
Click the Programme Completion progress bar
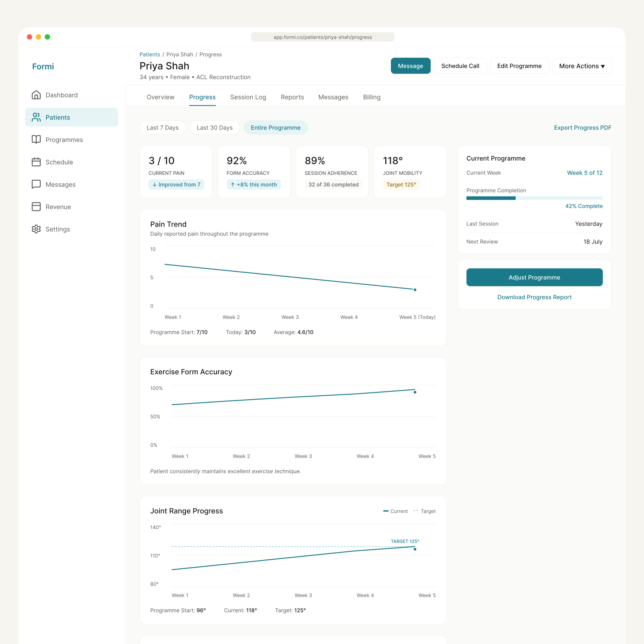[535, 198]
